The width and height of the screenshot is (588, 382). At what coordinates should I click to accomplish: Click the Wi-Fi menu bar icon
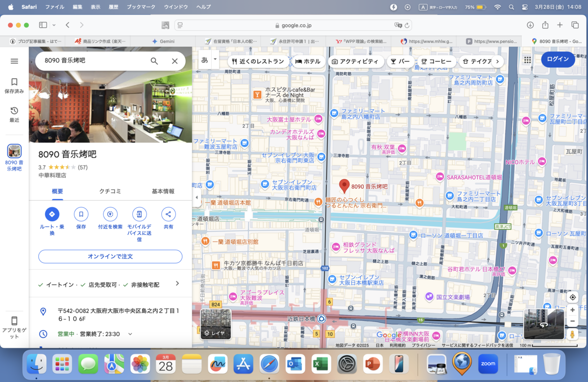tap(497, 7)
